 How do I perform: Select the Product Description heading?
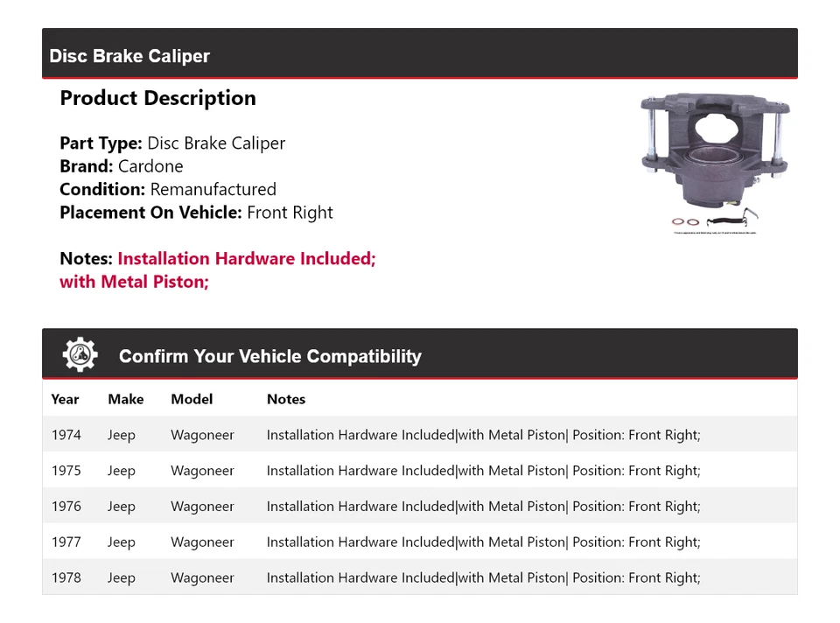pyautogui.click(x=157, y=98)
